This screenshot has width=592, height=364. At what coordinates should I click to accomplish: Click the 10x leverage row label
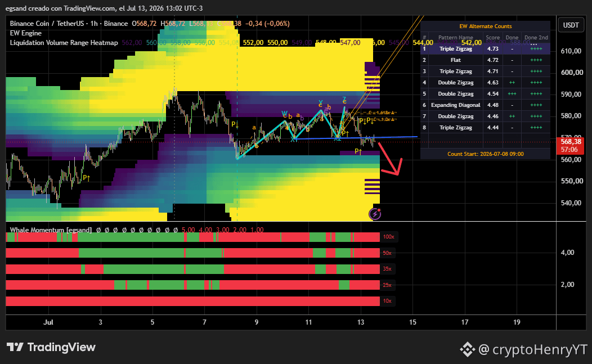pos(387,301)
